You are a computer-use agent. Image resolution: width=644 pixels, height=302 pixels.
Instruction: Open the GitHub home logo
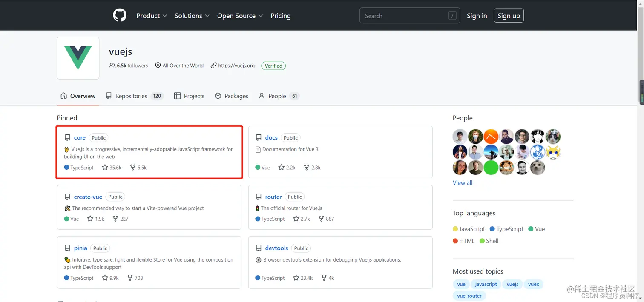[120, 16]
